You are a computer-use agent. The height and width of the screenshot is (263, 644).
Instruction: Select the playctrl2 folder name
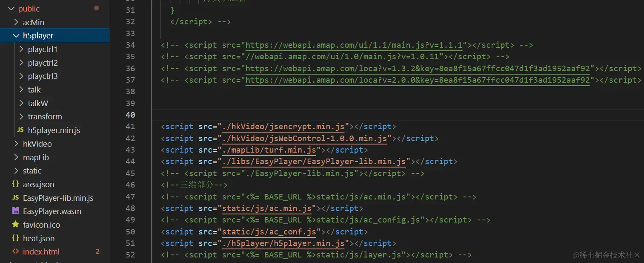43,63
